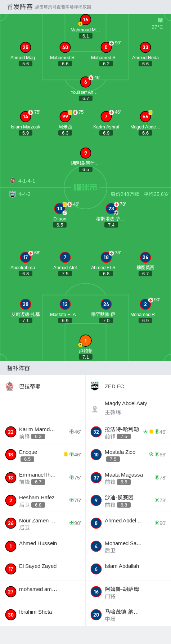The image size is (171, 644).
Task: Tap jersey 66 Maged Abde player
Action: pyautogui.click(x=145, y=117)
